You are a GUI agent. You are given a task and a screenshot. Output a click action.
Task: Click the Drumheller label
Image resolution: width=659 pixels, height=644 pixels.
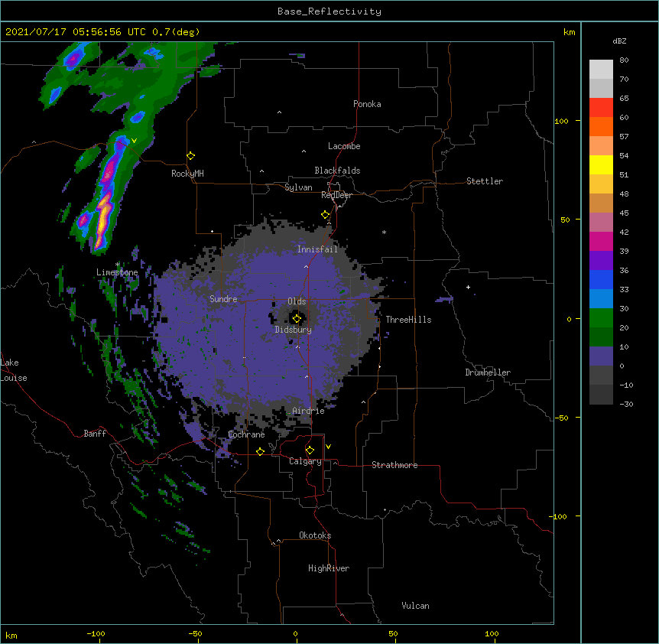pyautogui.click(x=488, y=372)
